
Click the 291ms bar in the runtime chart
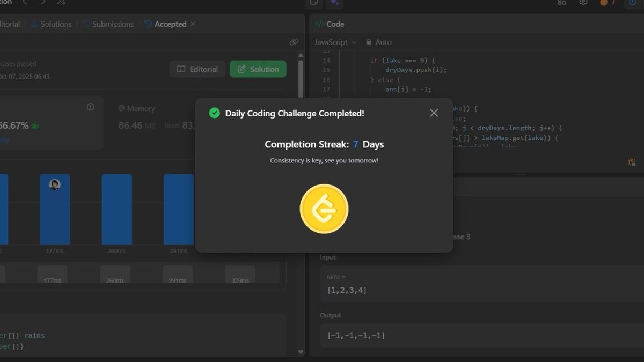[x=179, y=209]
